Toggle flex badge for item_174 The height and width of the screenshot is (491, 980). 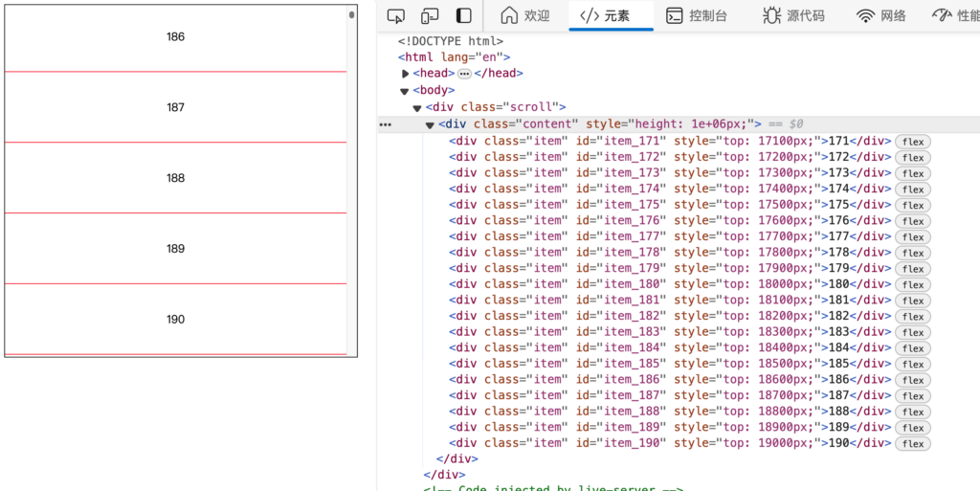click(x=912, y=190)
